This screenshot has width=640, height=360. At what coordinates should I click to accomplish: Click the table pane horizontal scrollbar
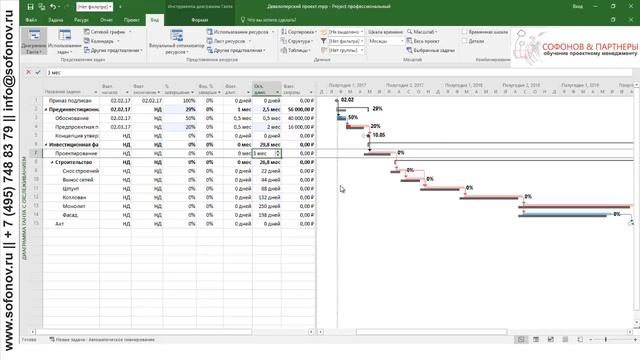143,332
